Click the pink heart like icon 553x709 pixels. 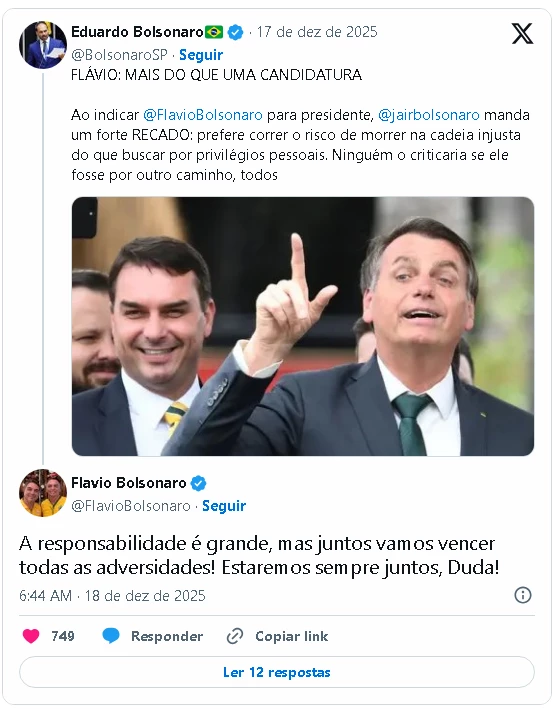(x=31, y=636)
